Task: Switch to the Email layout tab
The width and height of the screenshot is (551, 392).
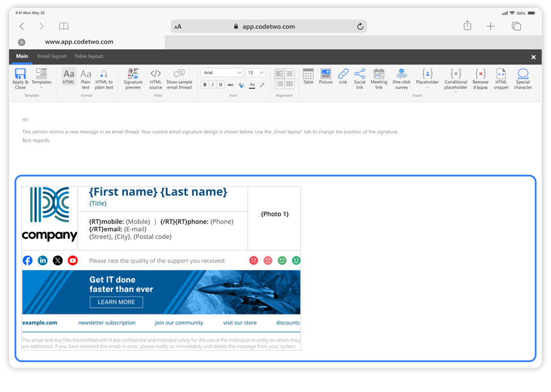Action: coord(52,57)
